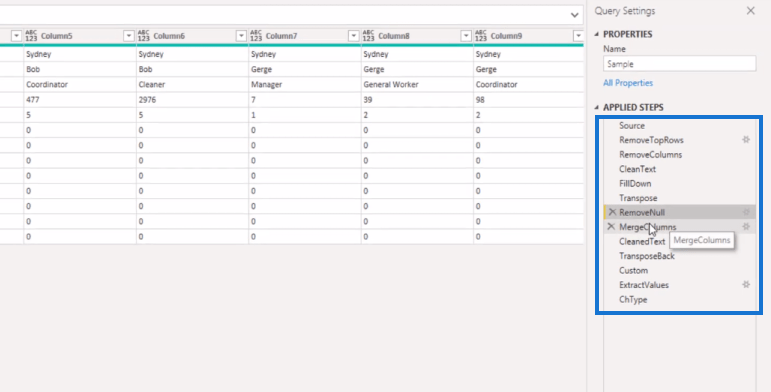Open settings gear for MergeColumns step

tap(746, 227)
